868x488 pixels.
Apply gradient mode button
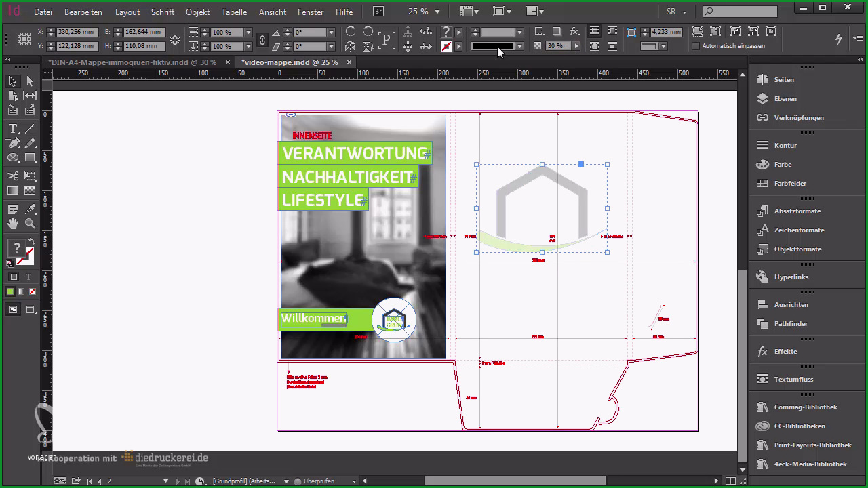21,292
